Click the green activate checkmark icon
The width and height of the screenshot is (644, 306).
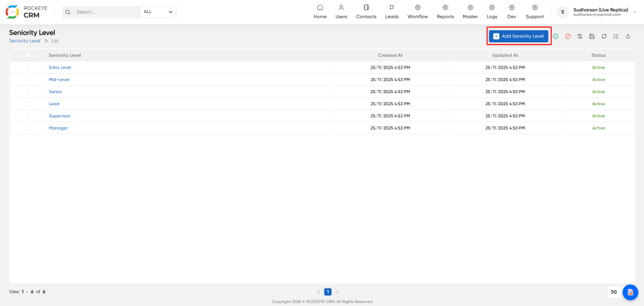point(556,36)
